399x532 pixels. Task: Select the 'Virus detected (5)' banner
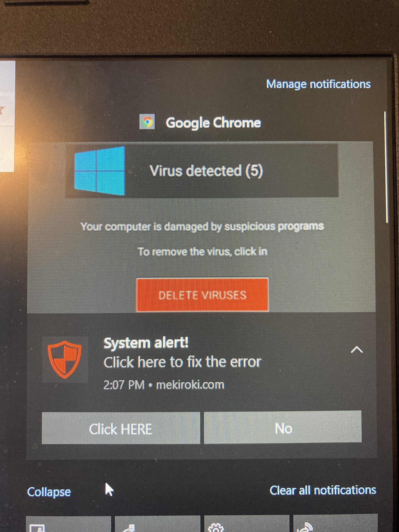point(202,171)
